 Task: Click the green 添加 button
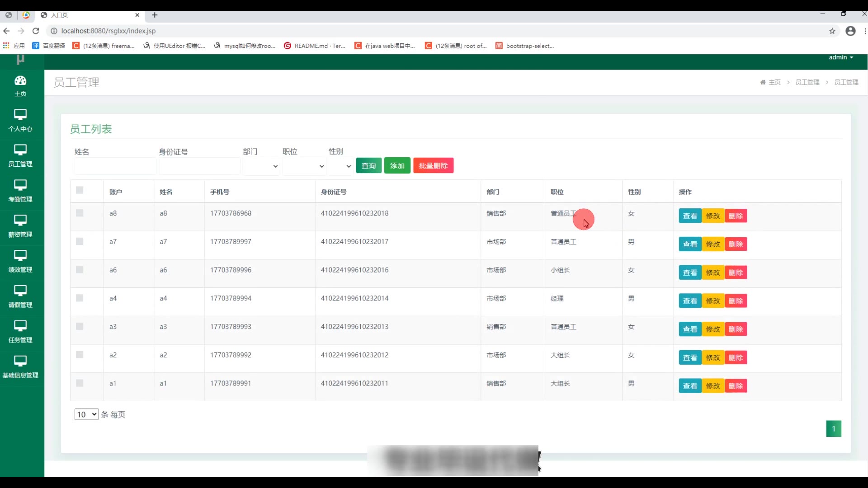pyautogui.click(x=397, y=166)
